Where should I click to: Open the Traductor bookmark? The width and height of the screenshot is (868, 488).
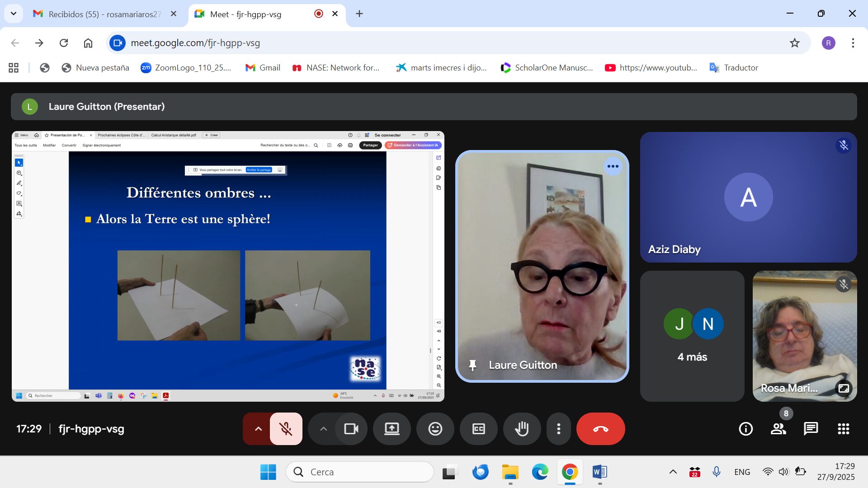tap(734, 68)
